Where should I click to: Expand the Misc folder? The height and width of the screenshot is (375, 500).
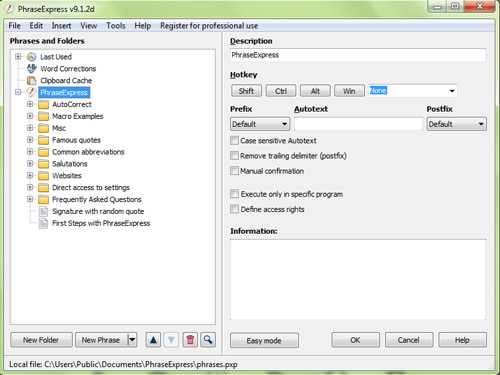[x=30, y=128]
